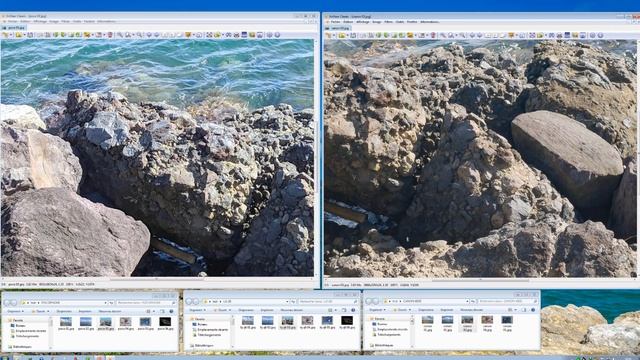Click the Open folder icon in left XnView toolbar
This screenshot has height=360, width=640.
(18, 35)
